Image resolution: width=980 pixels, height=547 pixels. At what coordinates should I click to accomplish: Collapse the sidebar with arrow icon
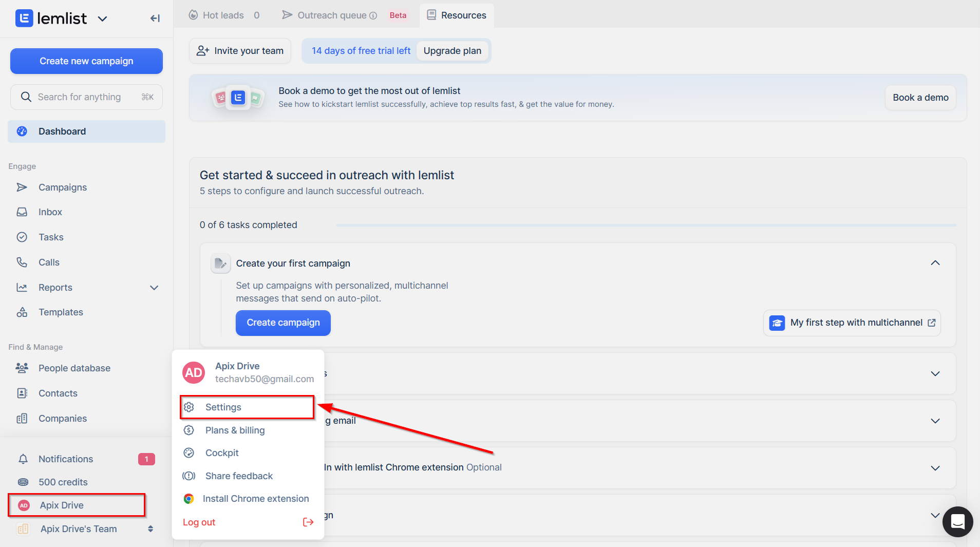pos(155,18)
